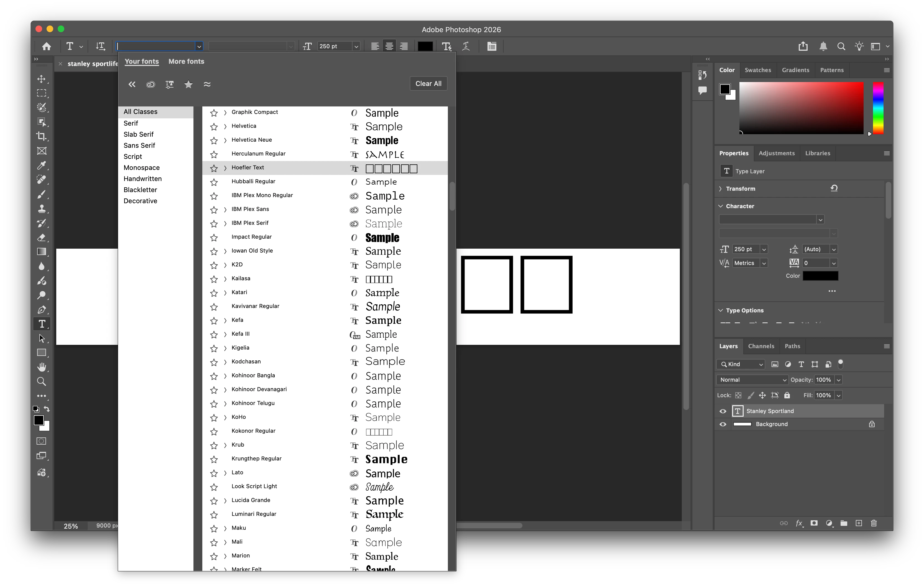
Task: Expand the Transform section
Action: (x=720, y=189)
